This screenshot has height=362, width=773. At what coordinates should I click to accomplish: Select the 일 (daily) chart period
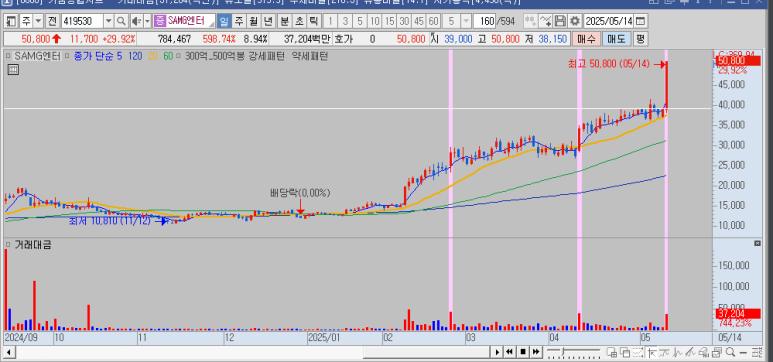click(x=224, y=21)
